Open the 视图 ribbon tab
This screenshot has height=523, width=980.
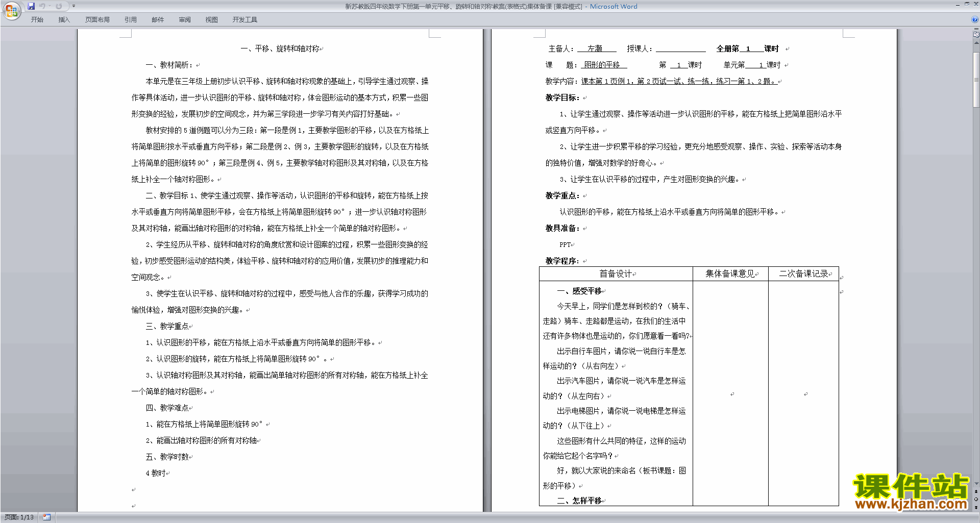[x=212, y=20]
